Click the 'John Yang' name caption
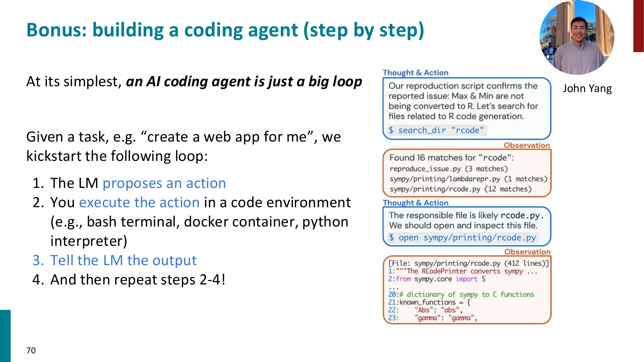Screen dimensions: 644x362 587,88
